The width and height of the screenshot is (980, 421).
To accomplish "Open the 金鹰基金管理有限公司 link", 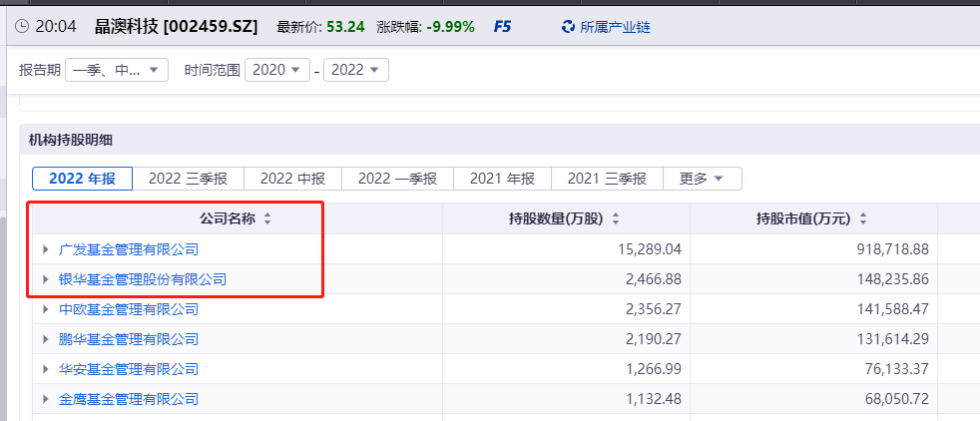I will [x=129, y=399].
